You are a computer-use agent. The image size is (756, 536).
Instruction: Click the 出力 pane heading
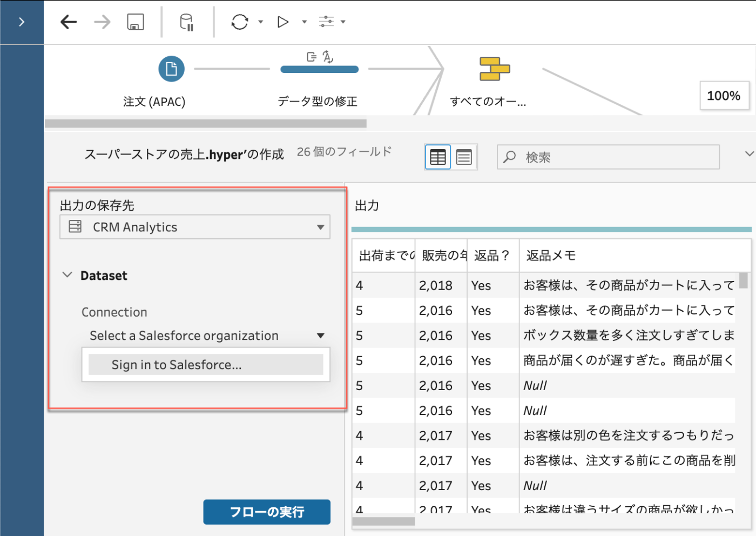point(367,205)
